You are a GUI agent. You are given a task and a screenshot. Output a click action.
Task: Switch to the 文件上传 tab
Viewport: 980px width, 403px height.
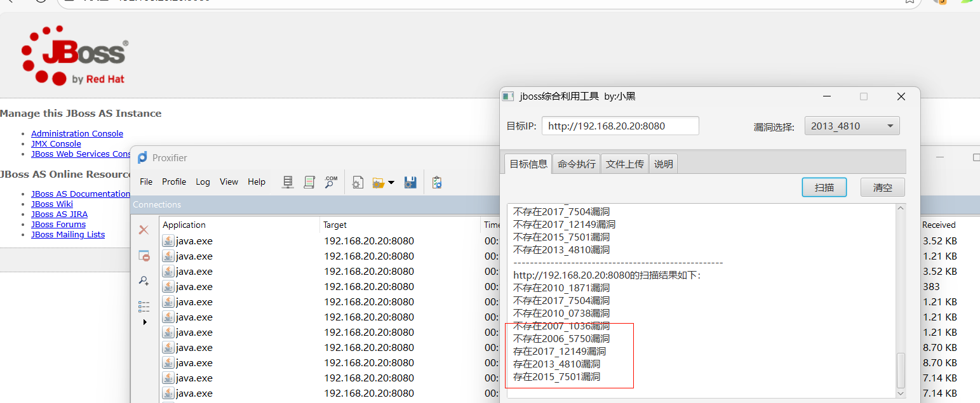pos(624,164)
